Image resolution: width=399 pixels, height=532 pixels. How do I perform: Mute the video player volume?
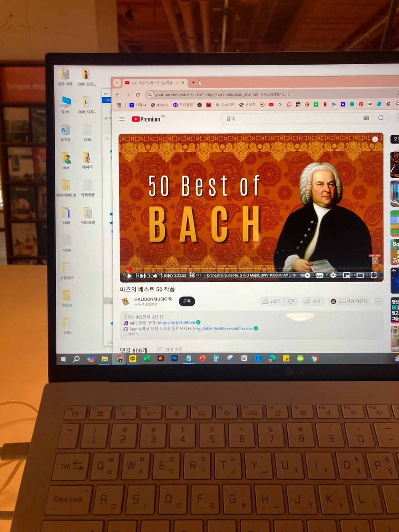click(x=155, y=276)
